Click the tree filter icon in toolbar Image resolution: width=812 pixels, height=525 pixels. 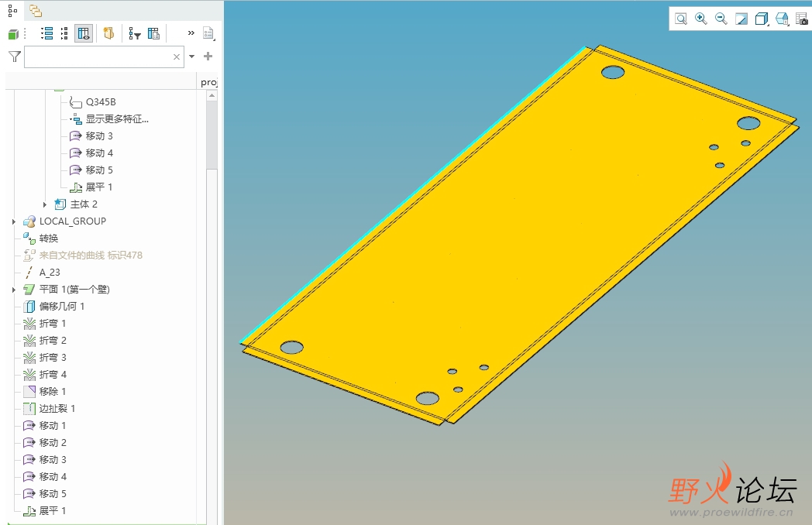click(x=134, y=33)
